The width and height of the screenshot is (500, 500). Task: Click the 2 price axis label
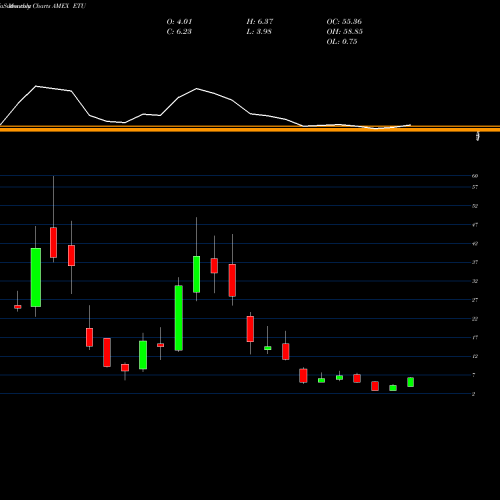(x=474, y=394)
